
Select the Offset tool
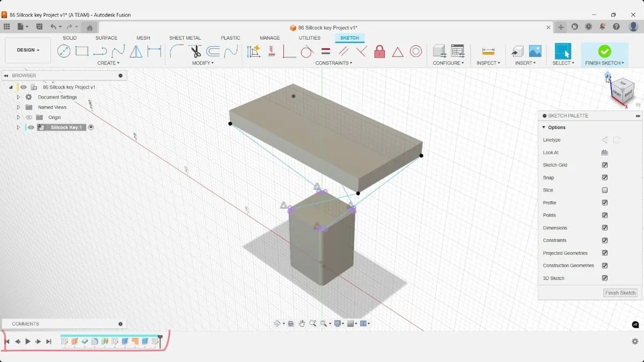pyautogui.click(x=213, y=51)
